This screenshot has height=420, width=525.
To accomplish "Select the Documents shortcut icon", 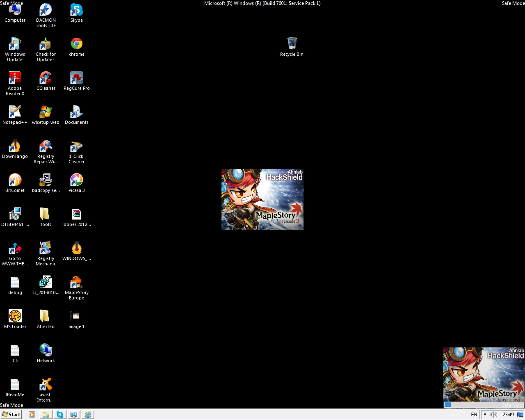I will coord(76,115).
